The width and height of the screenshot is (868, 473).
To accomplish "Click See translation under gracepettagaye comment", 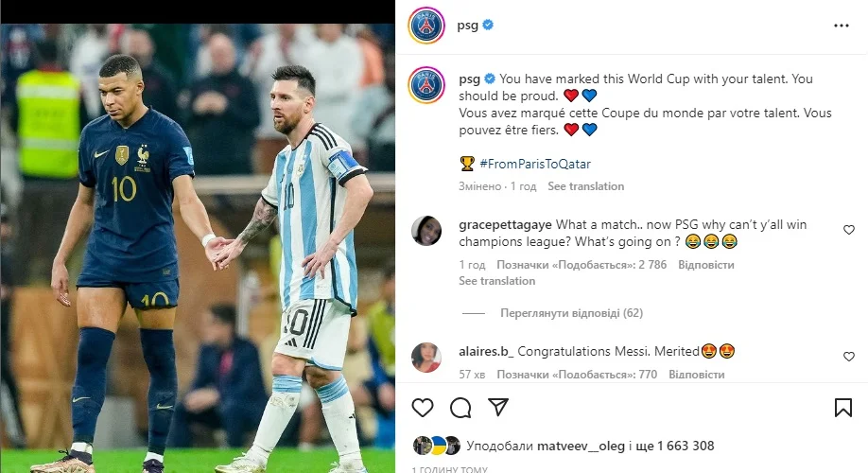I will (497, 281).
